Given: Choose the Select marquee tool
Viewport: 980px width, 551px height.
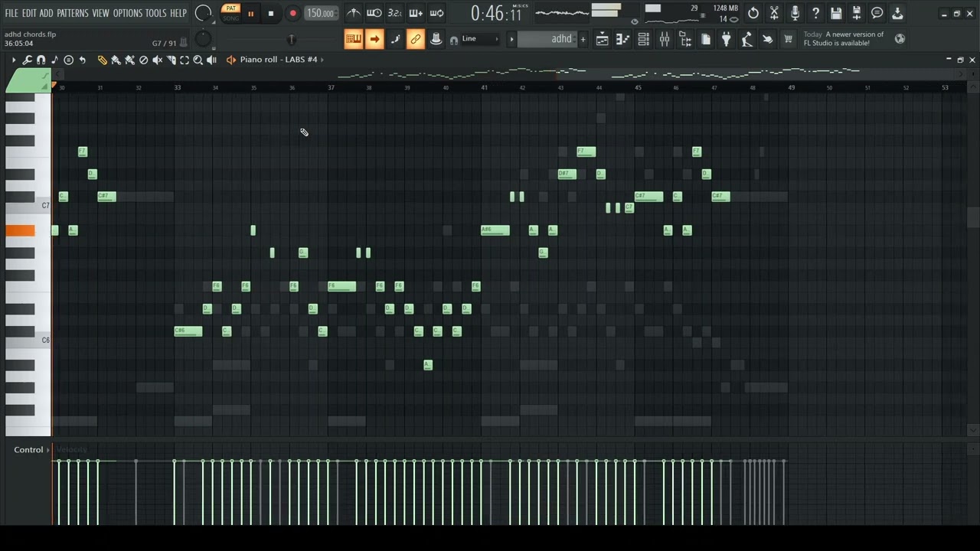Looking at the screenshot, I should pyautogui.click(x=185, y=60).
